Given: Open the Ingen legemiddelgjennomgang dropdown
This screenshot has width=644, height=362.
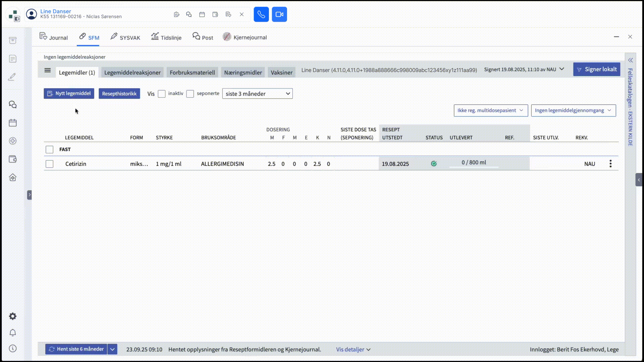Looking at the screenshot, I should [x=573, y=110].
